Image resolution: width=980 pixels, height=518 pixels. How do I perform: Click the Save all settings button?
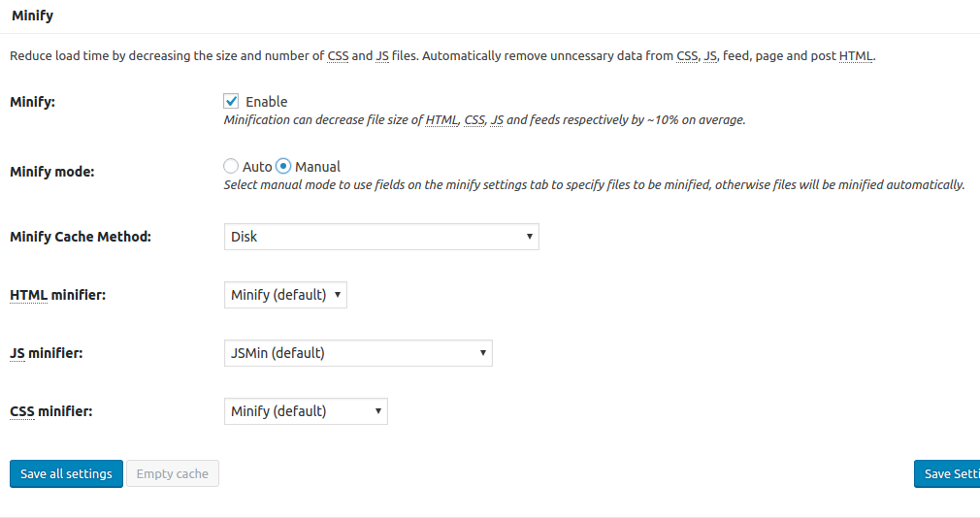[x=66, y=473]
